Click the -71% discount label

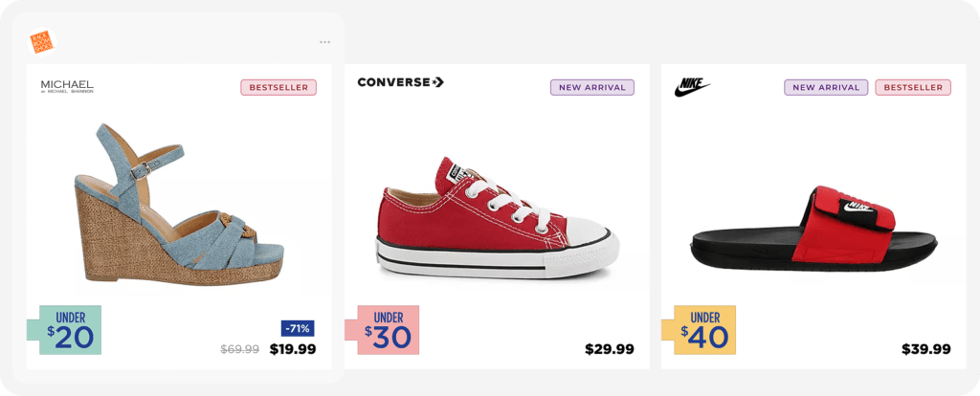pyautogui.click(x=298, y=328)
